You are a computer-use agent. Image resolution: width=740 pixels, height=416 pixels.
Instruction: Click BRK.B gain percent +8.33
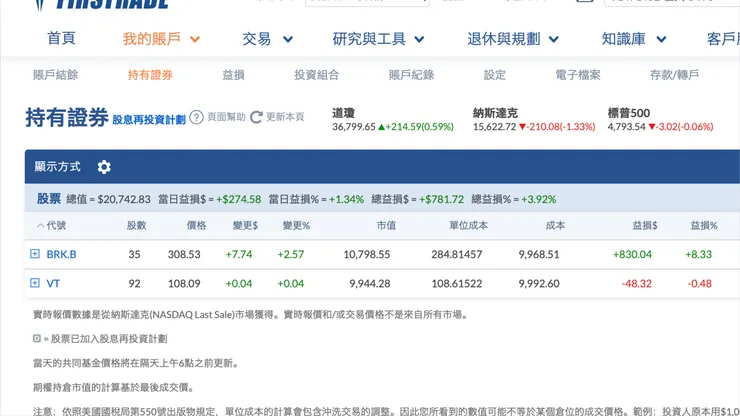click(x=698, y=254)
